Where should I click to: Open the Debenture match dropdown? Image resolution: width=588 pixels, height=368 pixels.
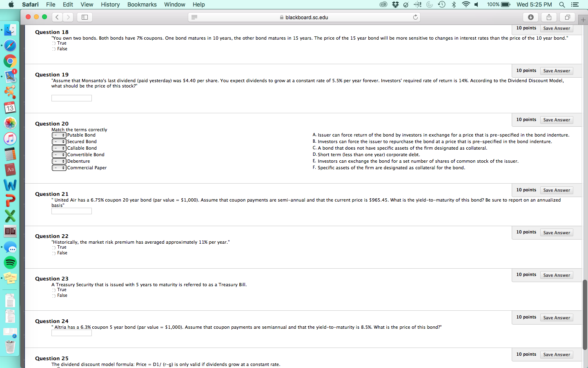59,161
